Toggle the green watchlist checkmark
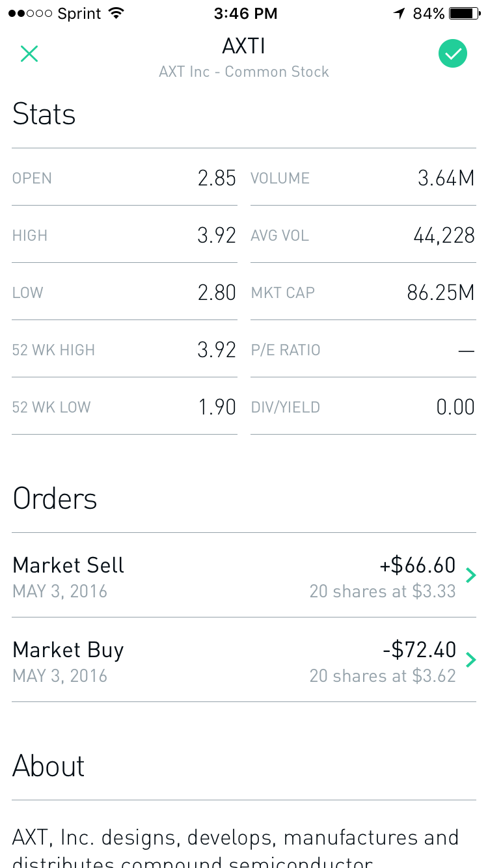The width and height of the screenshot is (488, 868). [x=453, y=53]
